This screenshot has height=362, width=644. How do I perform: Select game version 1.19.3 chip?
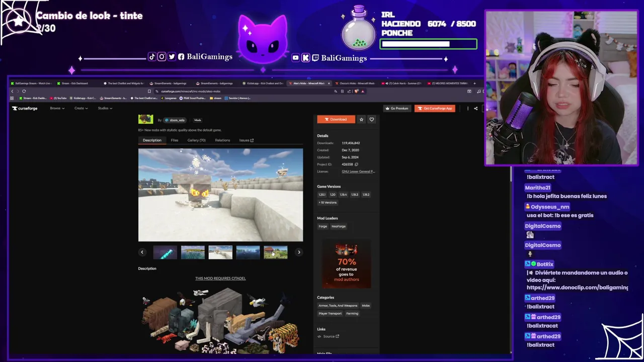pos(355,195)
